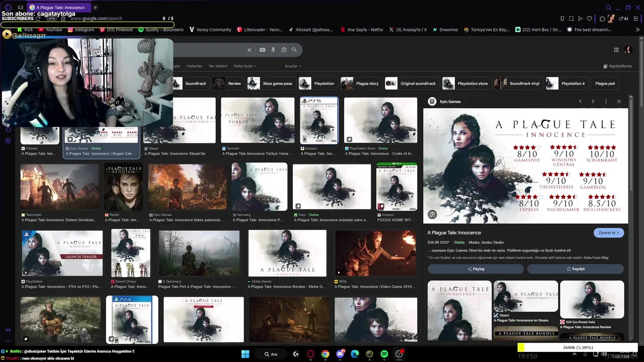
Task: Switch to the Yer siteleri tab
Action: point(218,66)
